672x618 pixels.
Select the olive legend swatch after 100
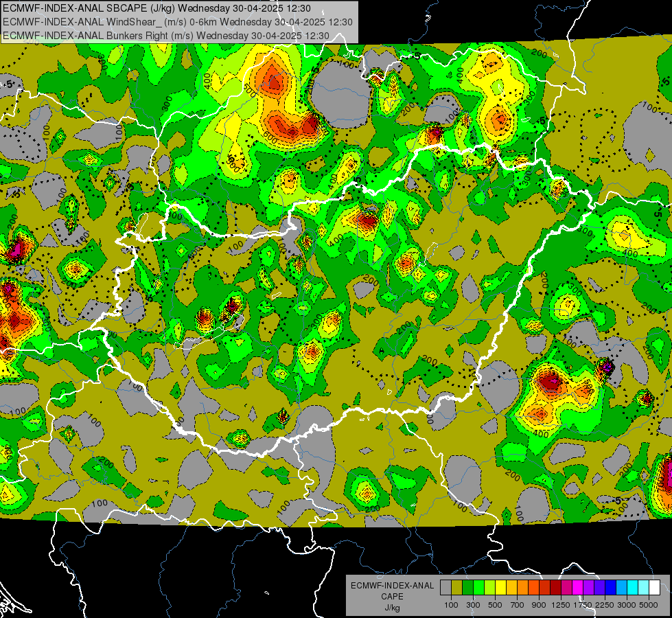(x=457, y=588)
